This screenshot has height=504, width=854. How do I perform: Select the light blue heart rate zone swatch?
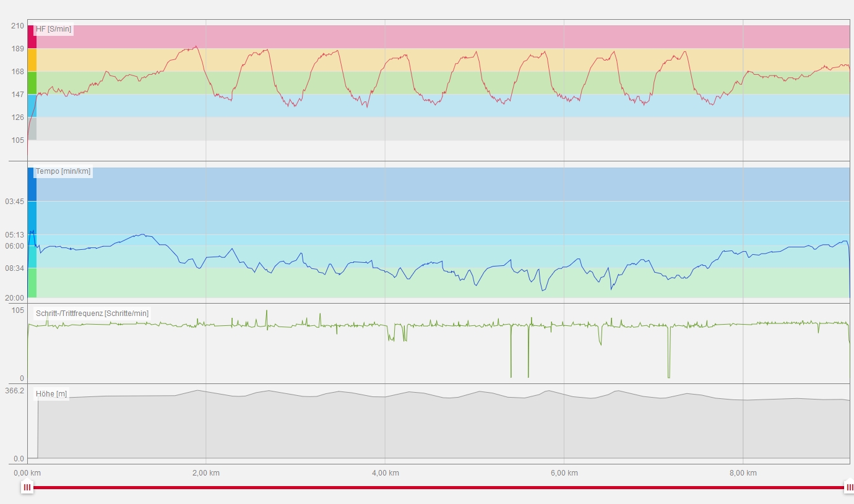coord(32,106)
